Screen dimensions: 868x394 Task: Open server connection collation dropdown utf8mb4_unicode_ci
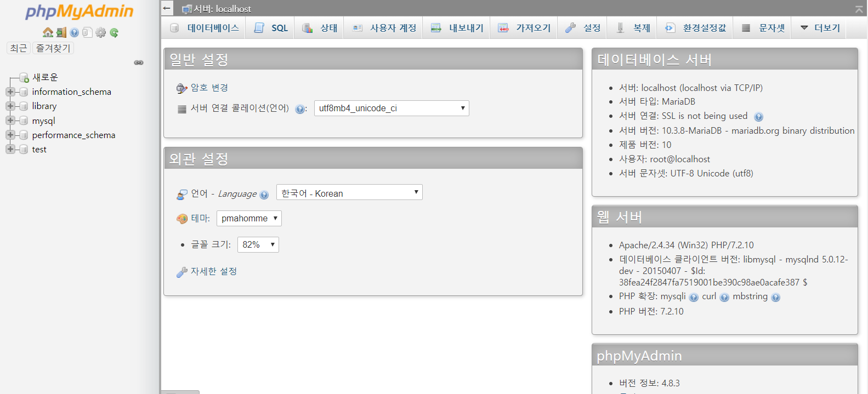pos(392,108)
